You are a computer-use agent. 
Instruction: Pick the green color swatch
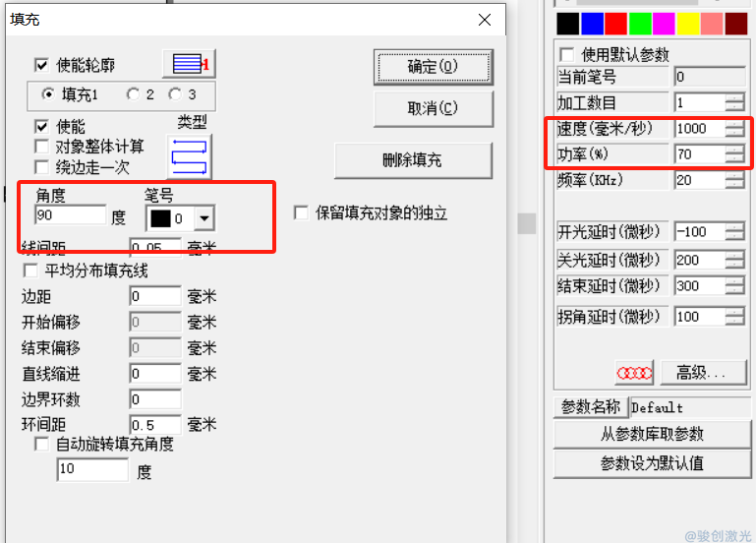(640, 24)
